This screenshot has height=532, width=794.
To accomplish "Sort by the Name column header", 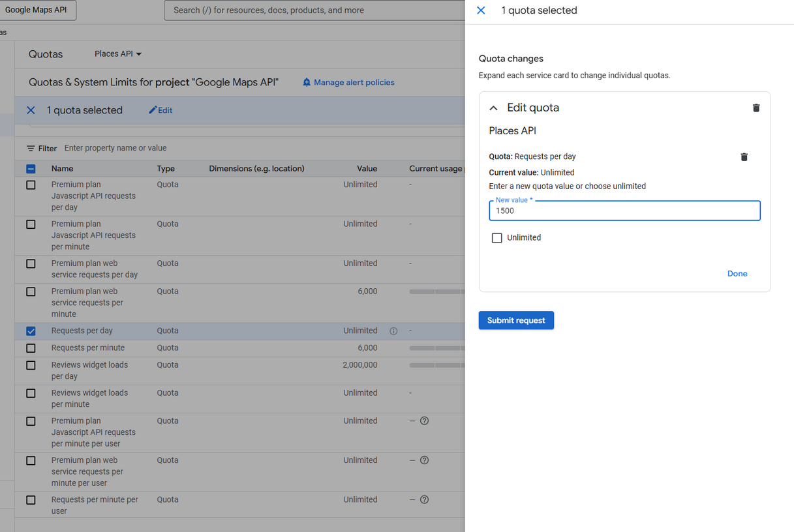I will [63, 169].
